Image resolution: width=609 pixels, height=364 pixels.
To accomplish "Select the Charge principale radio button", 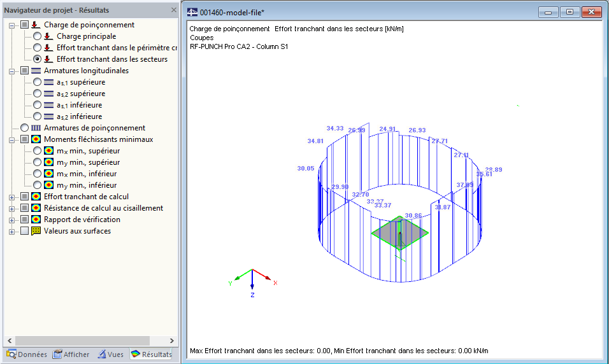I will pos(37,36).
